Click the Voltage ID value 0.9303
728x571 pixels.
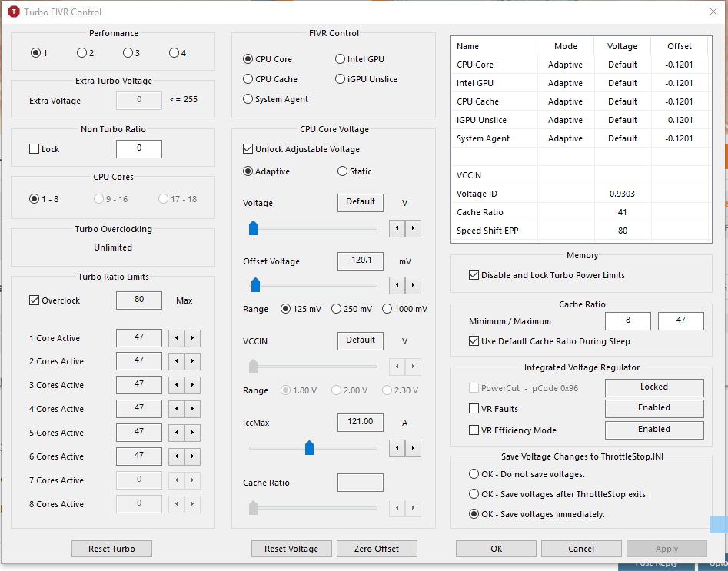point(622,194)
